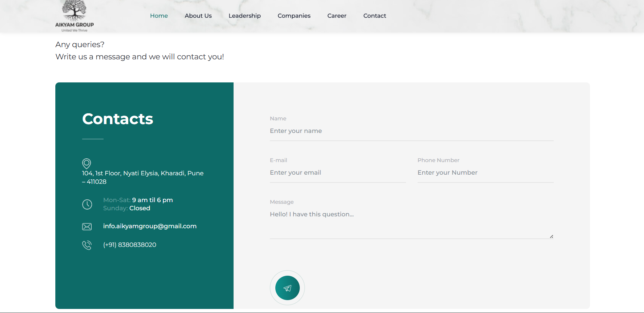Click into the 'Enter your email' field
Viewport: 644px width, 313px height.
coord(337,173)
